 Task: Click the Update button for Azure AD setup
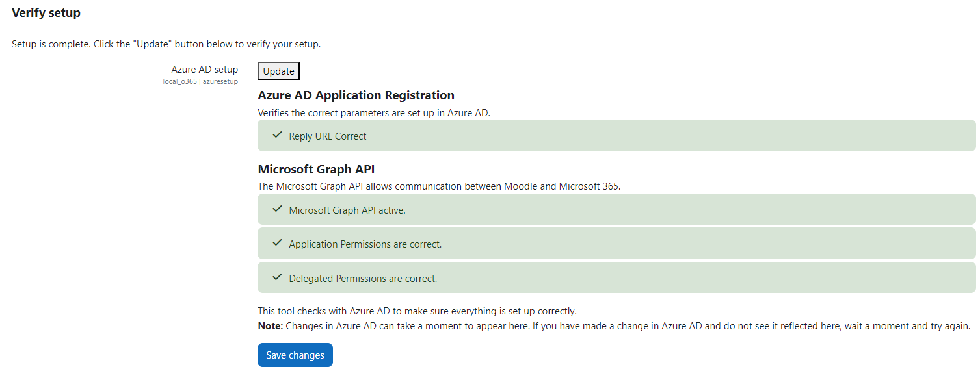[x=278, y=71]
